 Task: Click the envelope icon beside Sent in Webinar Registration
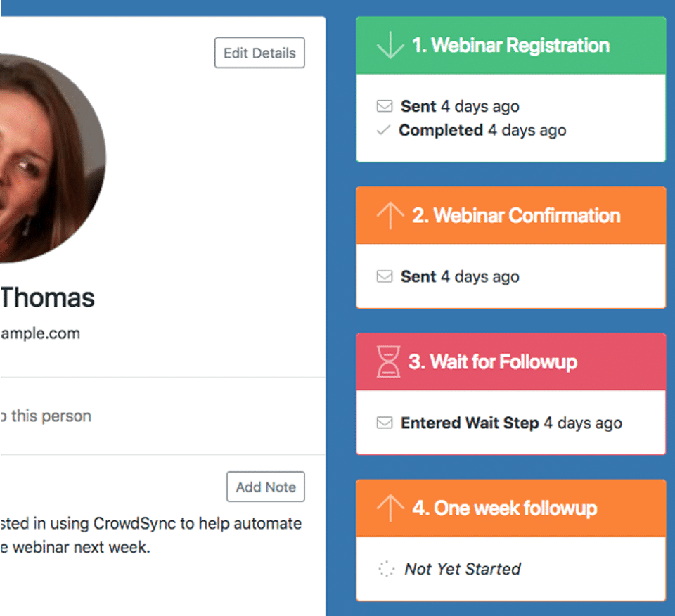click(385, 107)
